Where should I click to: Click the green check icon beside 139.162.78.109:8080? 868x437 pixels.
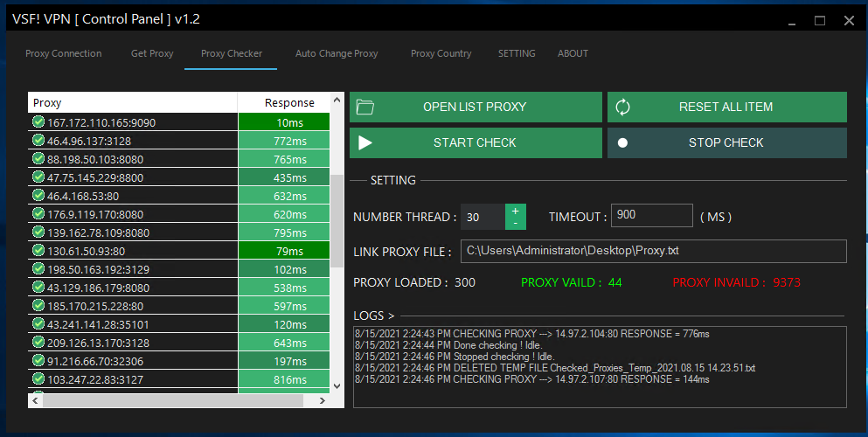38,232
